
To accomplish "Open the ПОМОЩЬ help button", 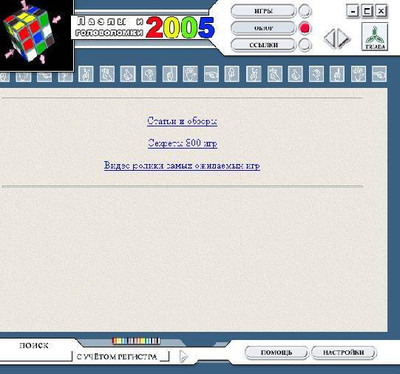I will pyautogui.click(x=276, y=353).
